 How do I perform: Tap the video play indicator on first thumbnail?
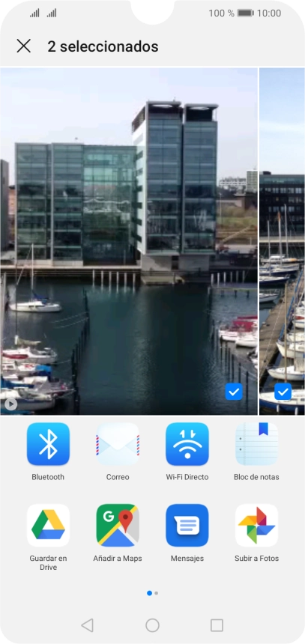[x=10, y=404]
